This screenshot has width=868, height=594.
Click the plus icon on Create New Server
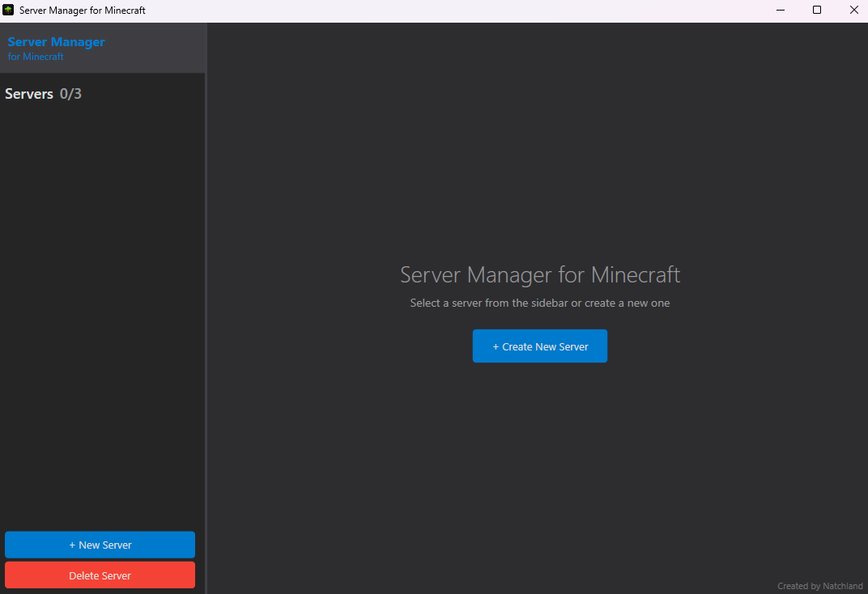tap(496, 346)
